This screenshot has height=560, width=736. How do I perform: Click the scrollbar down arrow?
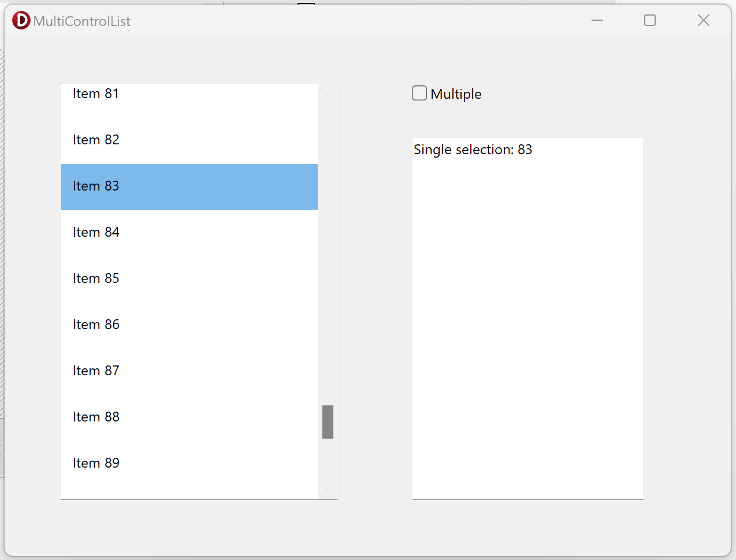click(x=328, y=490)
